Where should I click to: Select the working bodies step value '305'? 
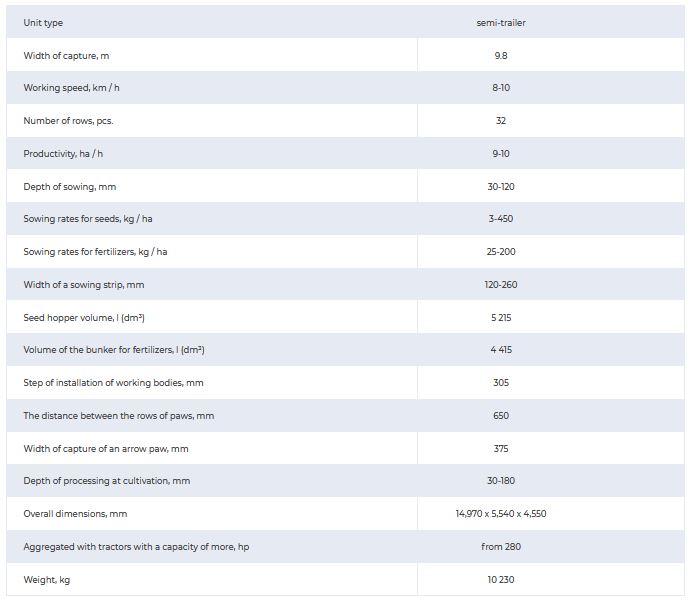point(500,383)
